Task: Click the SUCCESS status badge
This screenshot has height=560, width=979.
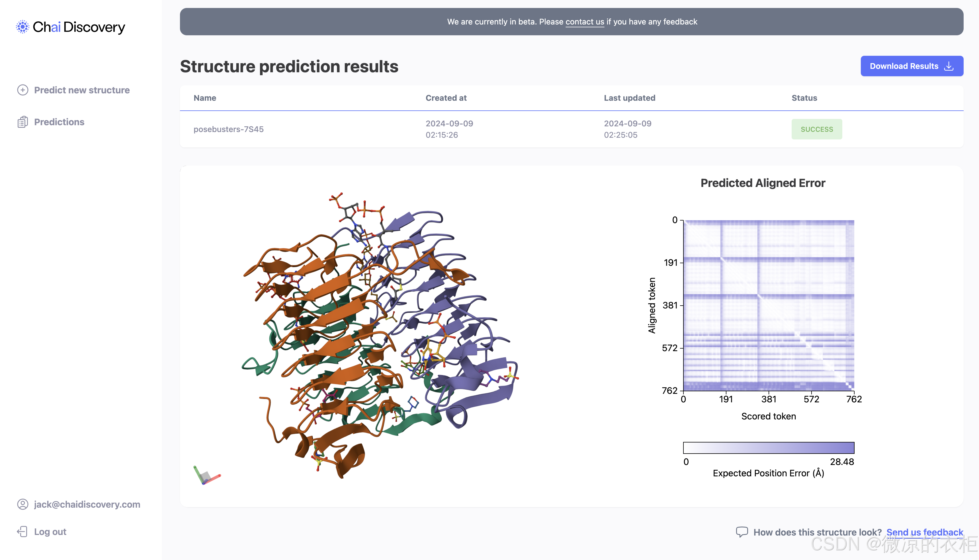Action: click(x=817, y=129)
